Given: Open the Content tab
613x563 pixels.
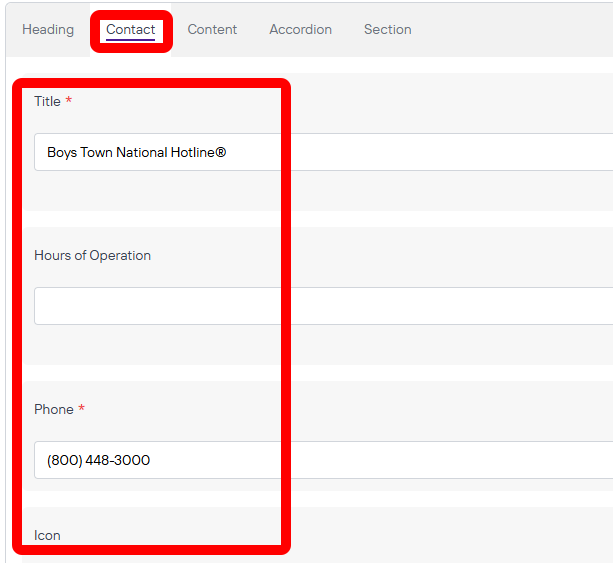Looking at the screenshot, I should point(212,30).
